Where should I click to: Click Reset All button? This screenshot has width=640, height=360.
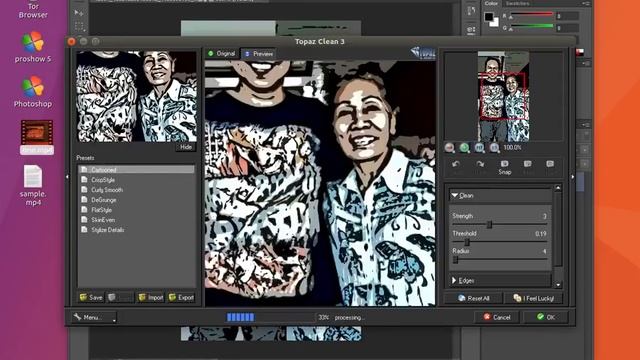(x=473, y=298)
